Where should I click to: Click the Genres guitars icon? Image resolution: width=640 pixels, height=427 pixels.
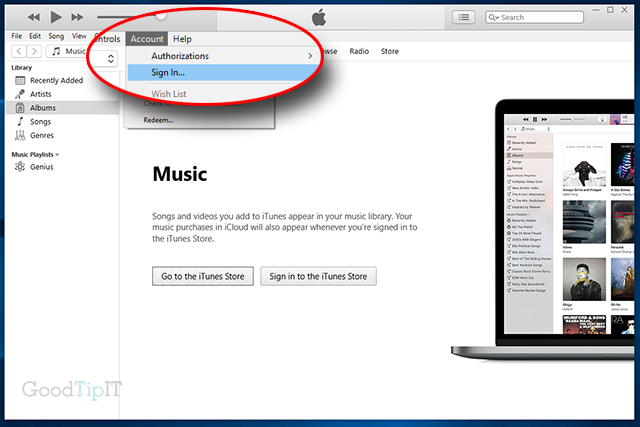tap(20, 135)
